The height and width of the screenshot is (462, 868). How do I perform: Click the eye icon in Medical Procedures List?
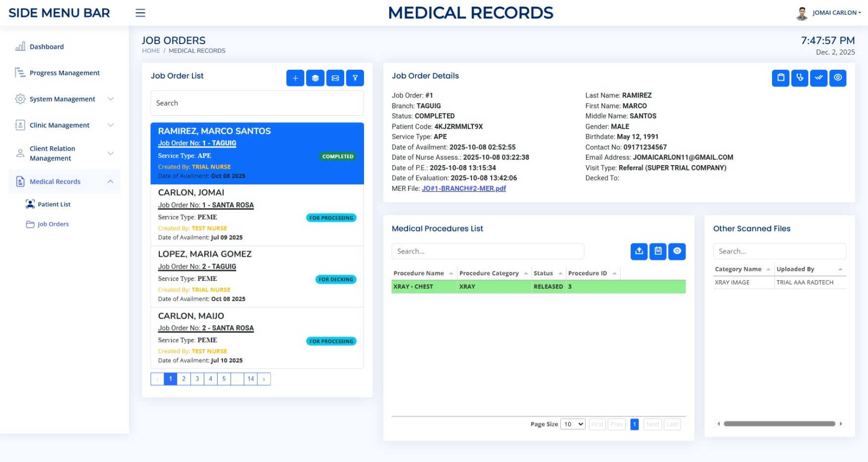677,251
